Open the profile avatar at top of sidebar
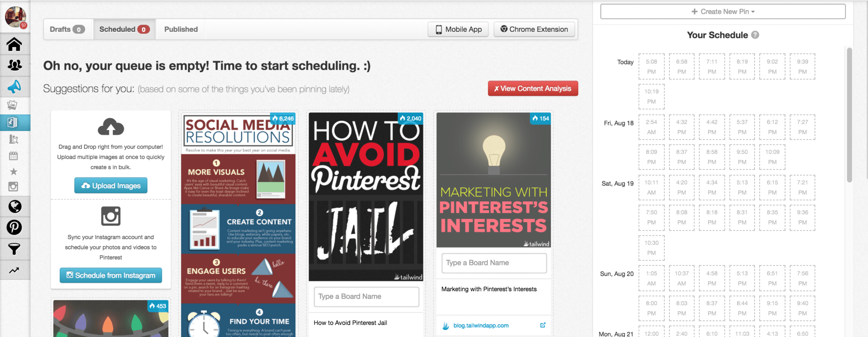Viewport: 868px width, 337px height. (15, 17)
